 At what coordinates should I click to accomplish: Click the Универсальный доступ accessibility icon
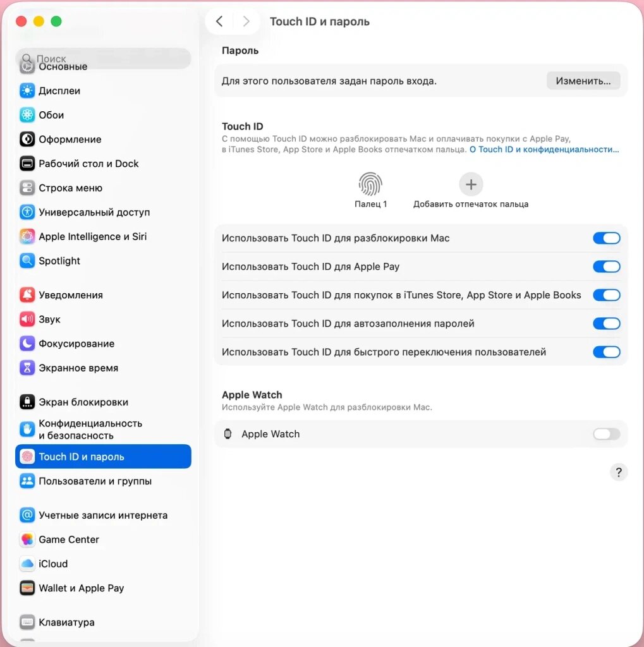(27, 212)
